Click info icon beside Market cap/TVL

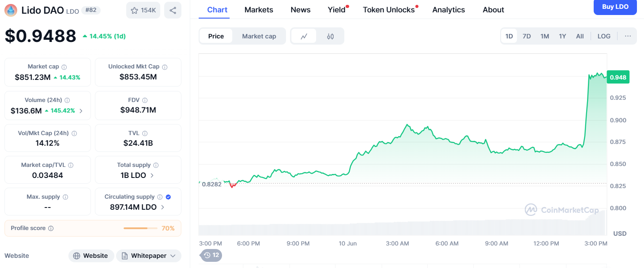point(71,165)
